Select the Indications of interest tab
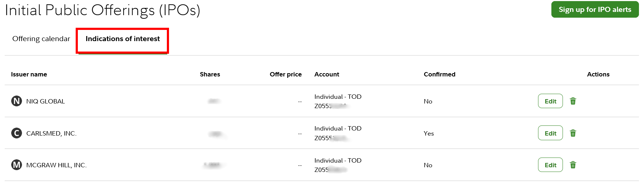This screenshot has width=644, height=186. click(123, 39)
